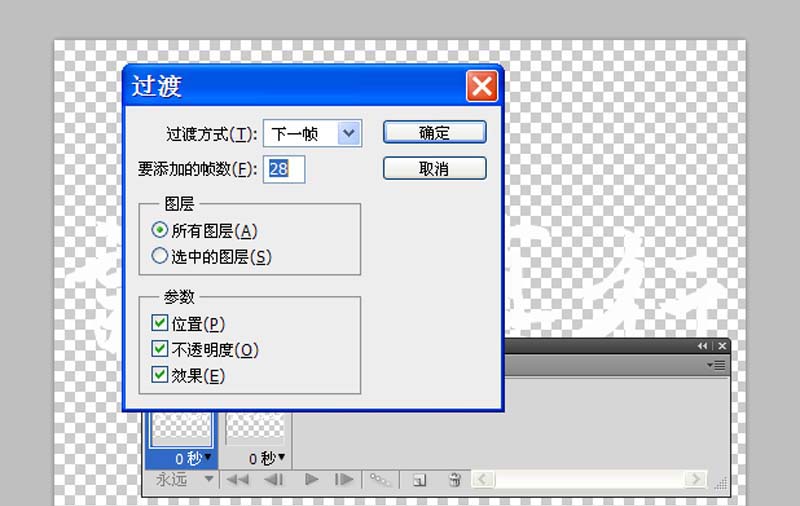Go to next animation frame

344,479
